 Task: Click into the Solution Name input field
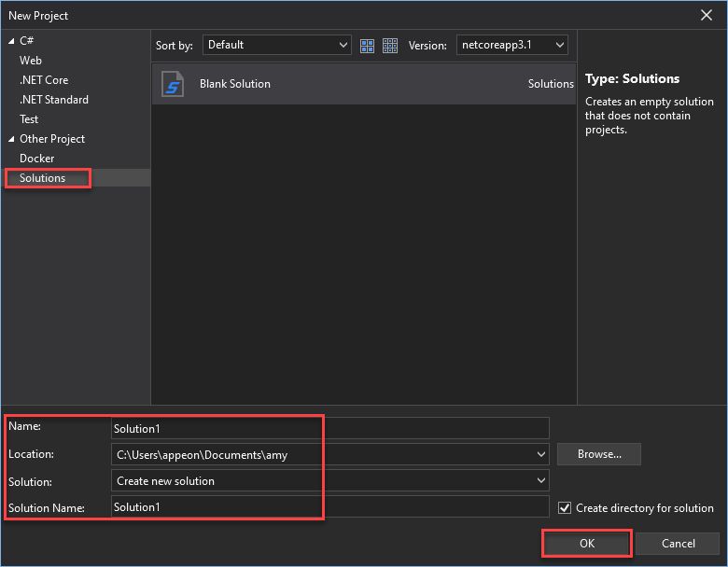coord(330,506)
